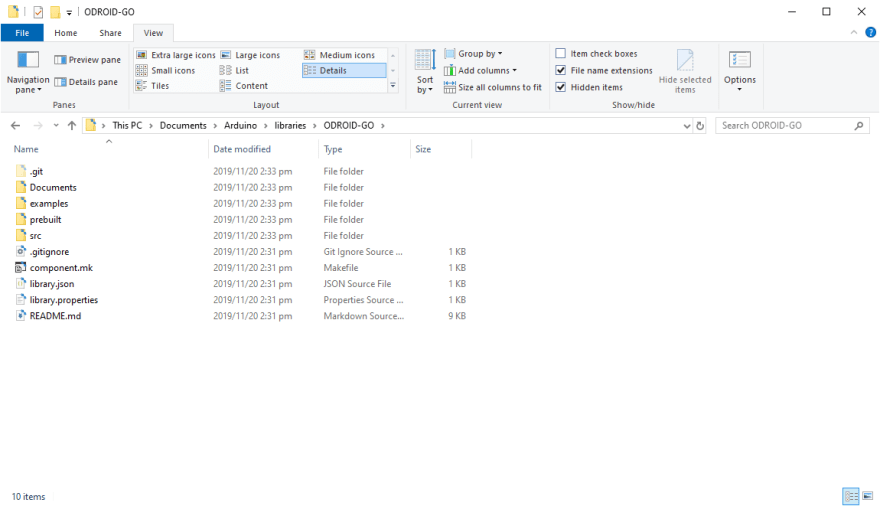Select the .gitignore file icon
The image size is (880, 506).
tap(21, 251)
